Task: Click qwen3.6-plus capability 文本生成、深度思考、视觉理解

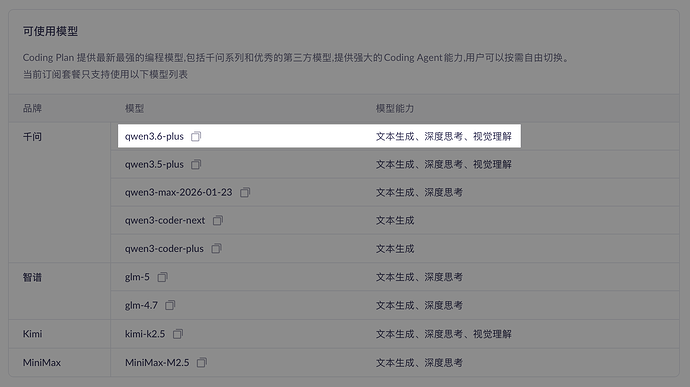Action: pyautogui.click(x=444, y=136)
